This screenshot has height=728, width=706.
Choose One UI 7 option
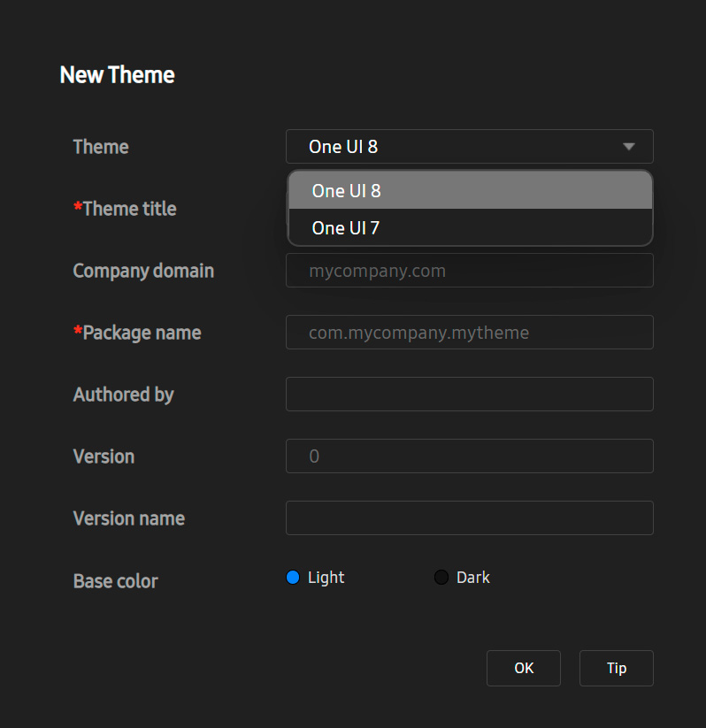click(470, 227)
